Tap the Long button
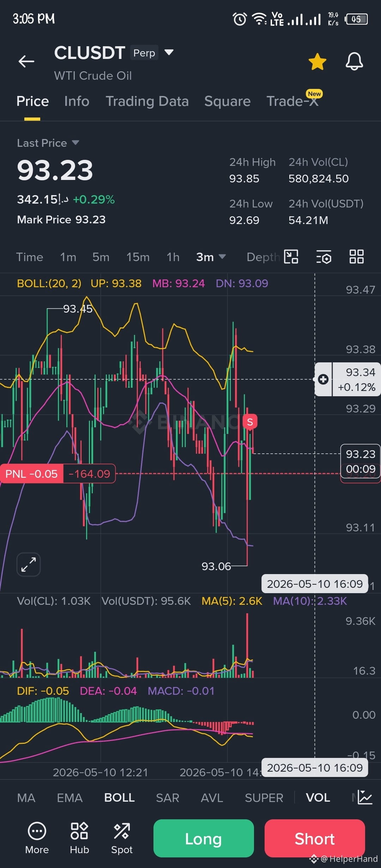 pyautogui.click(x=204, y=838)
